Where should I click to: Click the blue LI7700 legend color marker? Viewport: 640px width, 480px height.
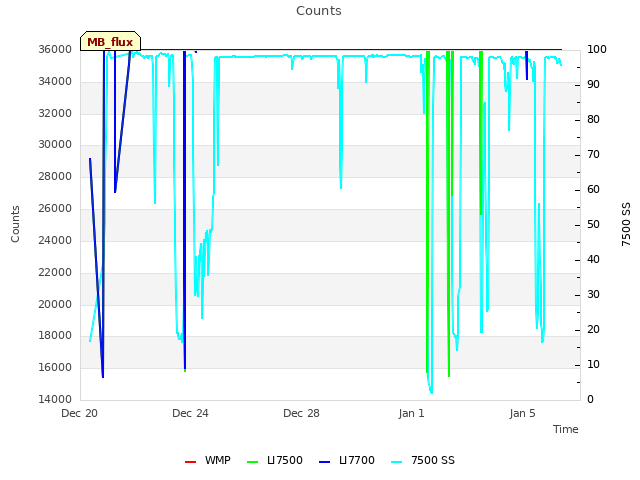324,462
